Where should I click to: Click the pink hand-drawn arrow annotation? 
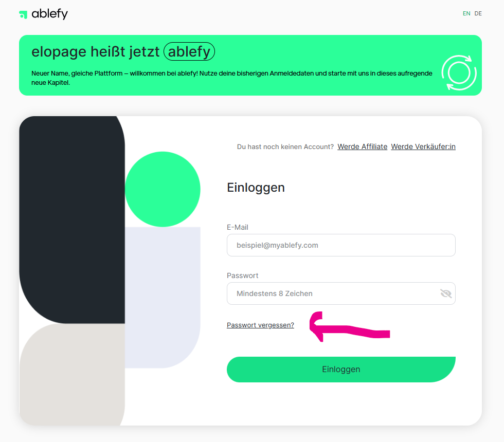tap(349, 327)
